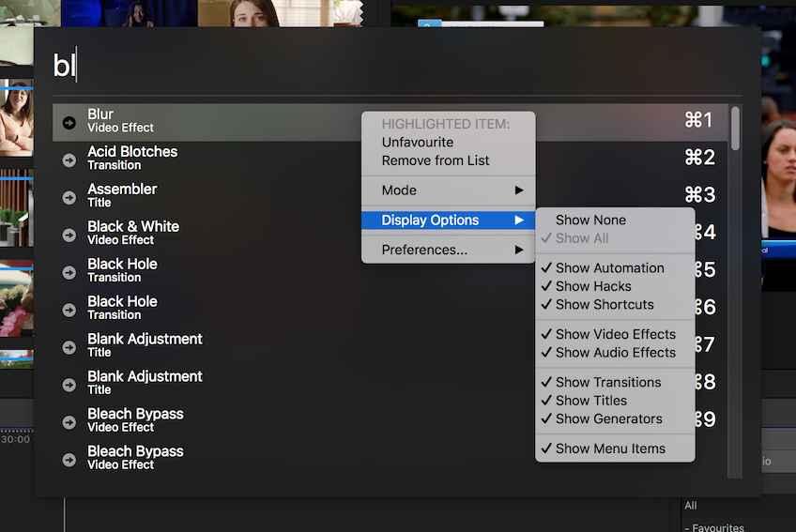
Task: Click arrow icon beside first Bleach Bypass
Action: (69, 422)
